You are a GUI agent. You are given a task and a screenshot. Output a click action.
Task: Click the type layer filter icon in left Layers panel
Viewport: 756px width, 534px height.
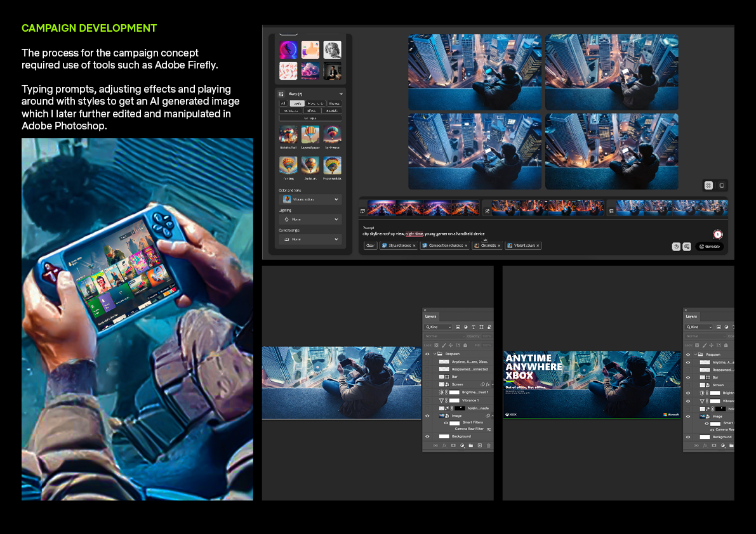[474, 327]
